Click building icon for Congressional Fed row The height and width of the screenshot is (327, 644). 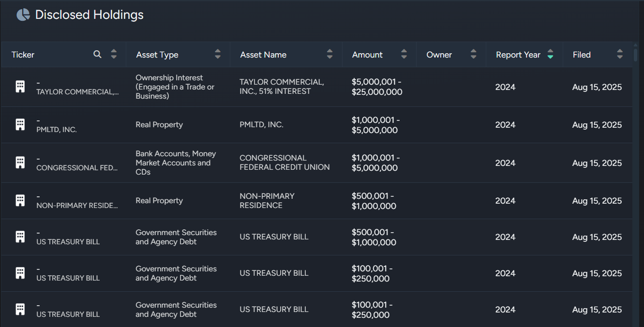click(x=20, y=163)
